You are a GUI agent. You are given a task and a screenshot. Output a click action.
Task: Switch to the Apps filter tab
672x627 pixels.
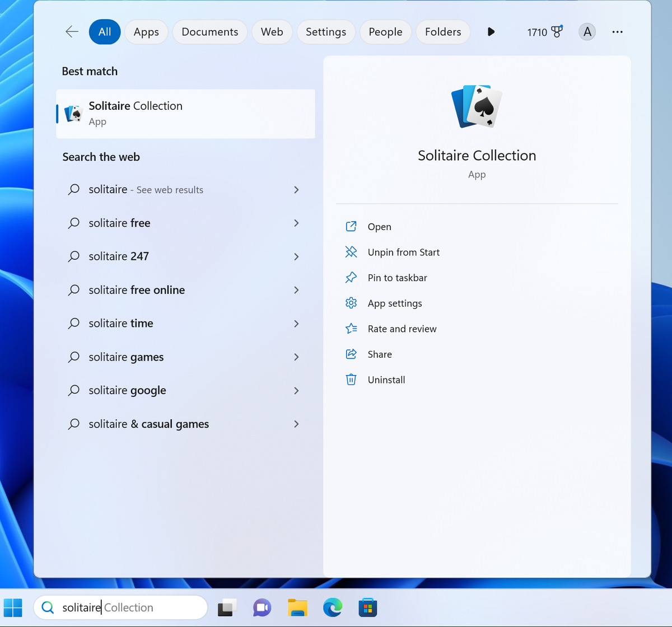click(146, 32)
